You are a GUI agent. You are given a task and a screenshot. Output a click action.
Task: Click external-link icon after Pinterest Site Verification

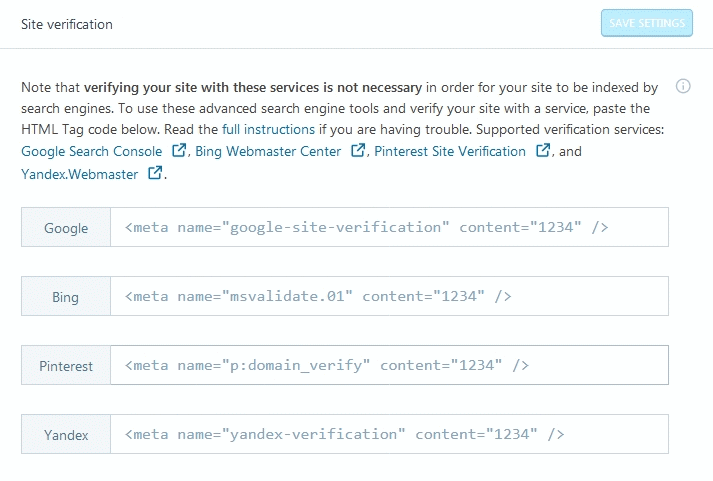point(543,150)
